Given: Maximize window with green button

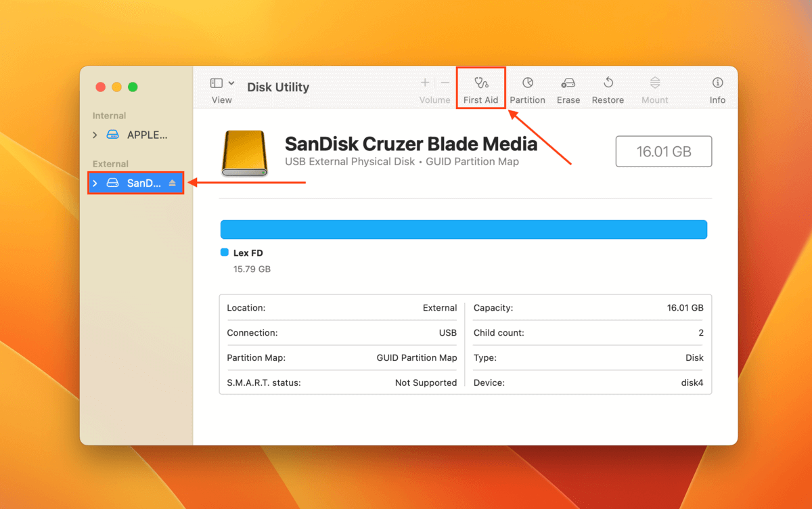Looking at the screenshot, I should point(133,87).
